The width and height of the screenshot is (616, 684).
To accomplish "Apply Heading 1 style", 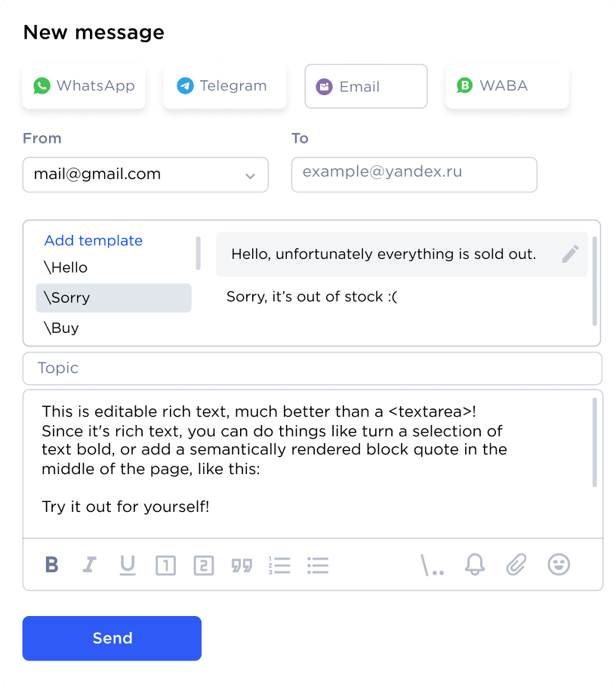I will (x=165, y=565).
